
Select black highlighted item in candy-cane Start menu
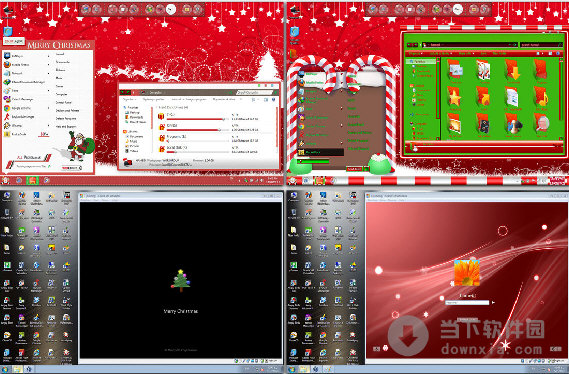pyautogui.click(x=320, y=152)
